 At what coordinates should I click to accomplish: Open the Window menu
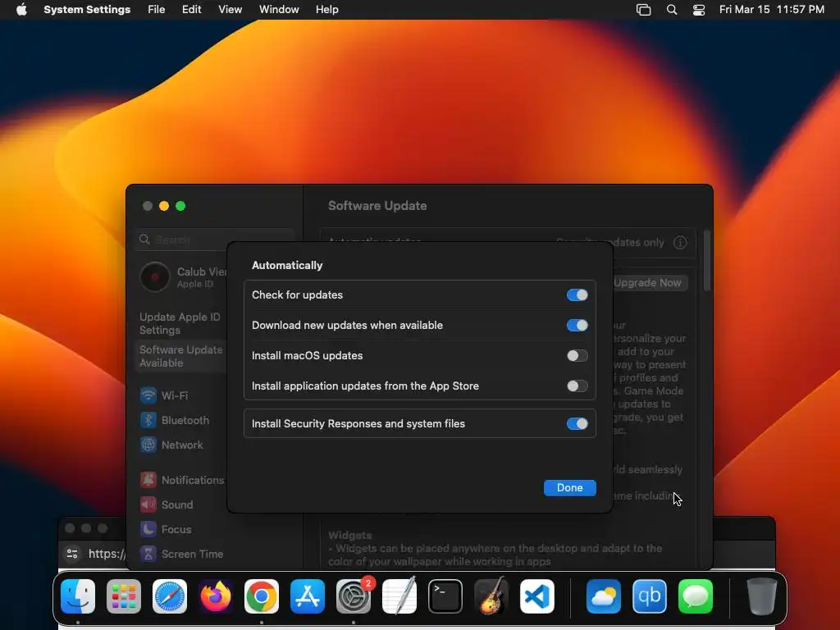tap(279, 10)
